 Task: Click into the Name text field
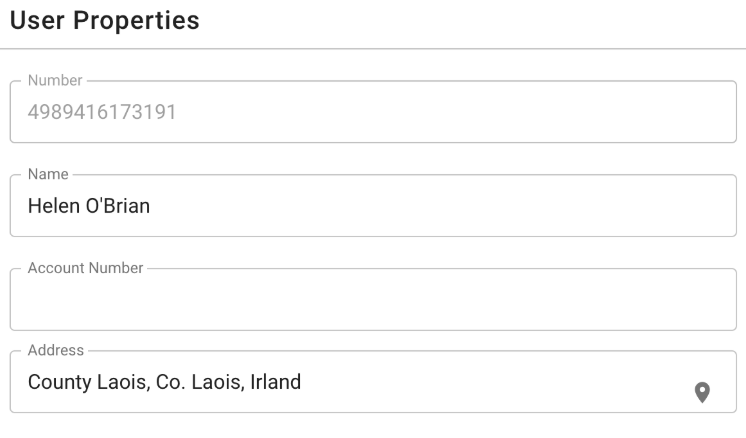[x=373, y=205]
